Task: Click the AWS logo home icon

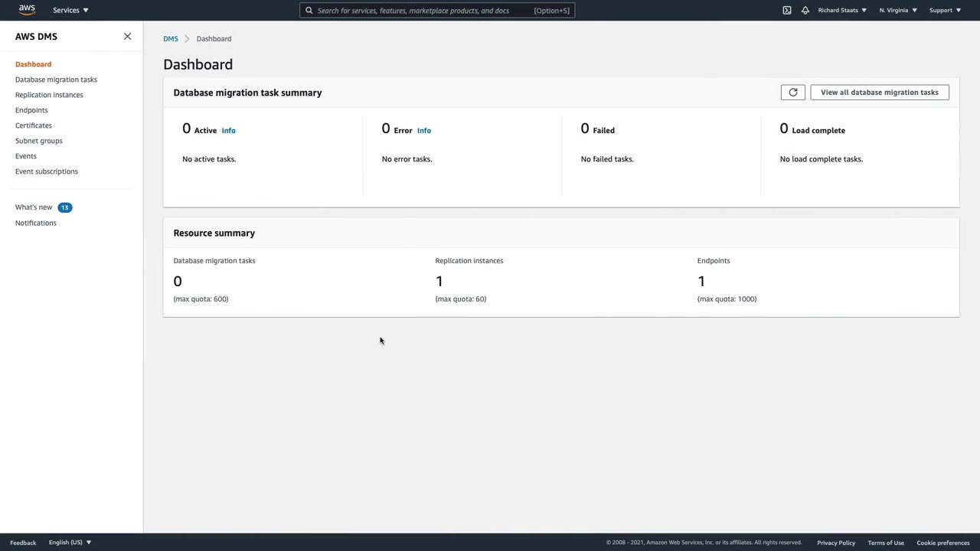Action: (27, 10)
